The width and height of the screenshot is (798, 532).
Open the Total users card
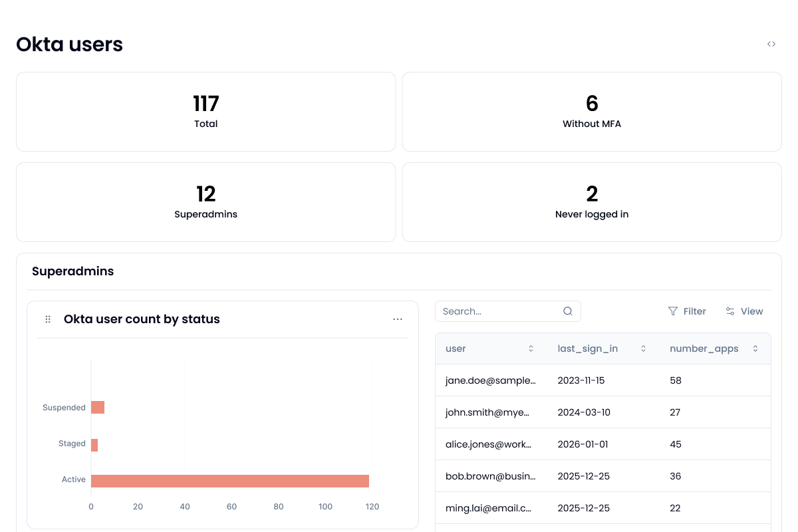coord(205,112)
